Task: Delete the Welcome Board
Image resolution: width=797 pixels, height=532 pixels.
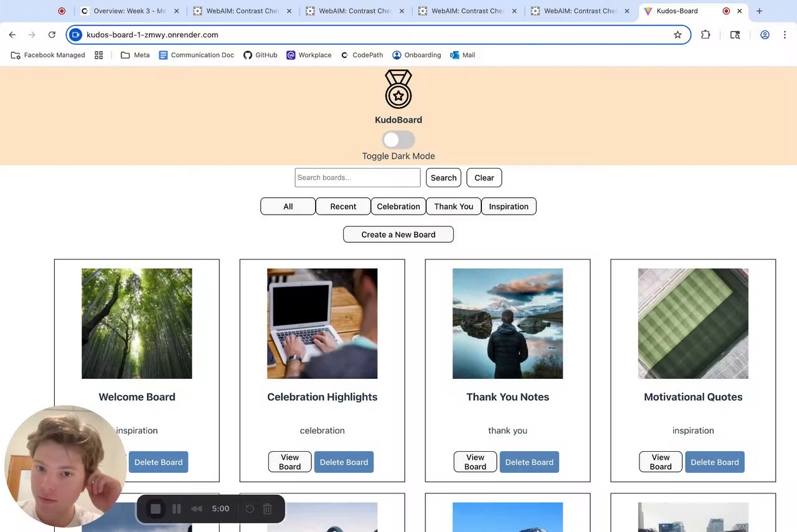Action: coord(158,462)
